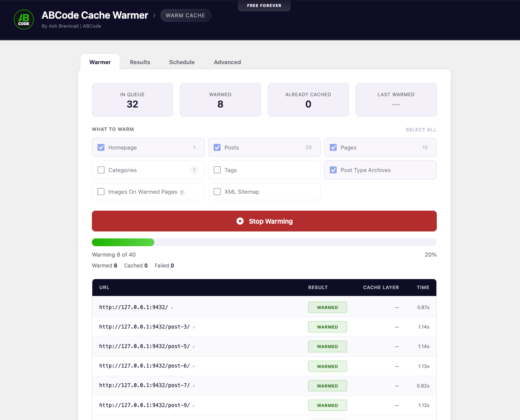Click the CACHE LAYER column header
520x420 pixels.
[381, 287]
